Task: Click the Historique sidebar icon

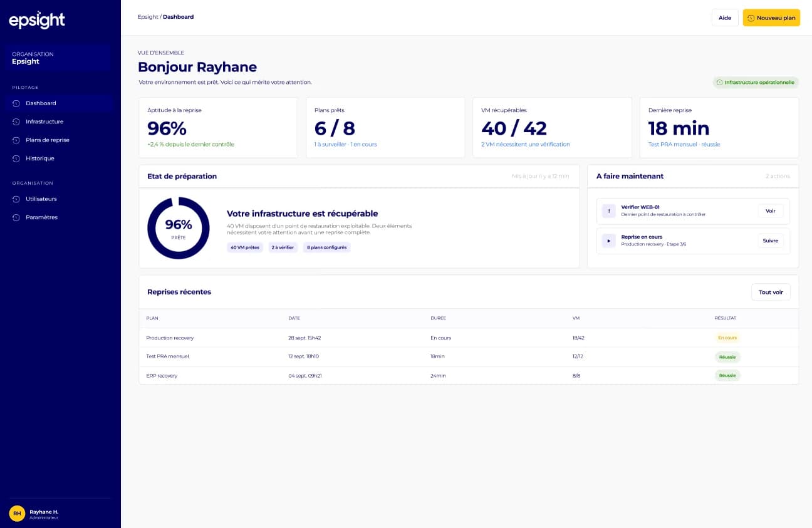Action: pos(16,158)
